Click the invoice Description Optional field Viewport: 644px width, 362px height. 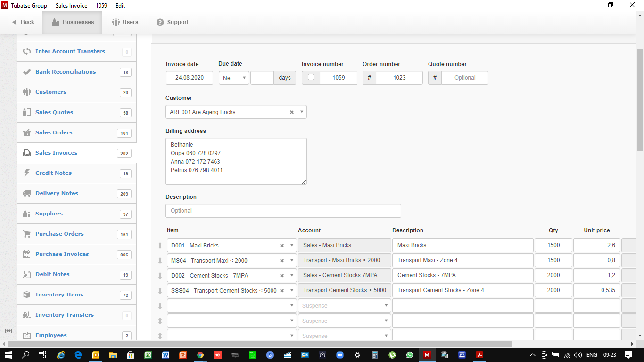[x=283, y=211]
